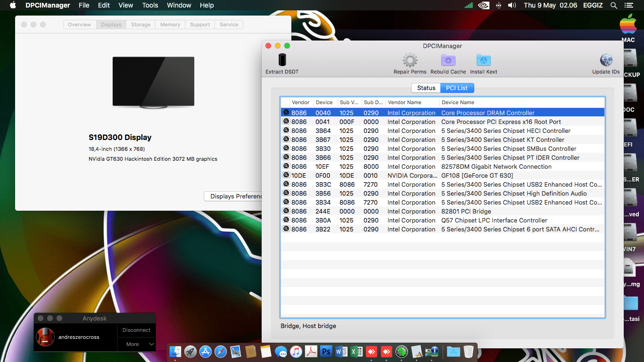644x362 pixels.
Task: Click the Extract DSDT toolbar icon
Action: click(x=282, y=60)
